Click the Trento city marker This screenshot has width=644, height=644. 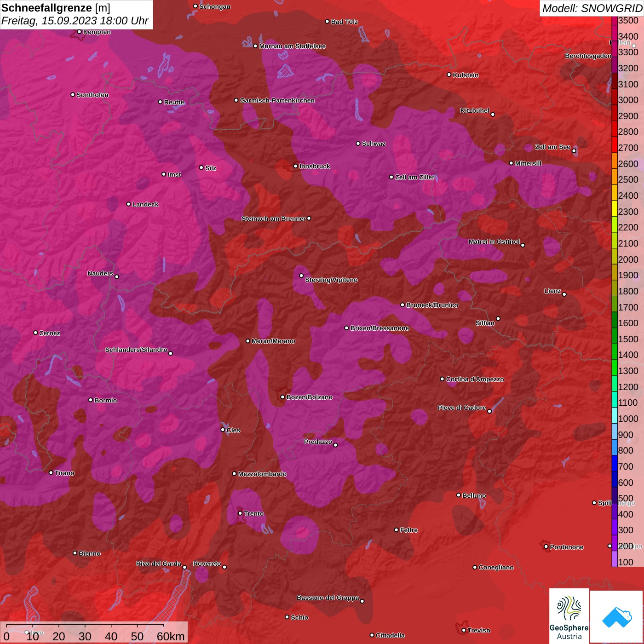click(x=240, y=513)
